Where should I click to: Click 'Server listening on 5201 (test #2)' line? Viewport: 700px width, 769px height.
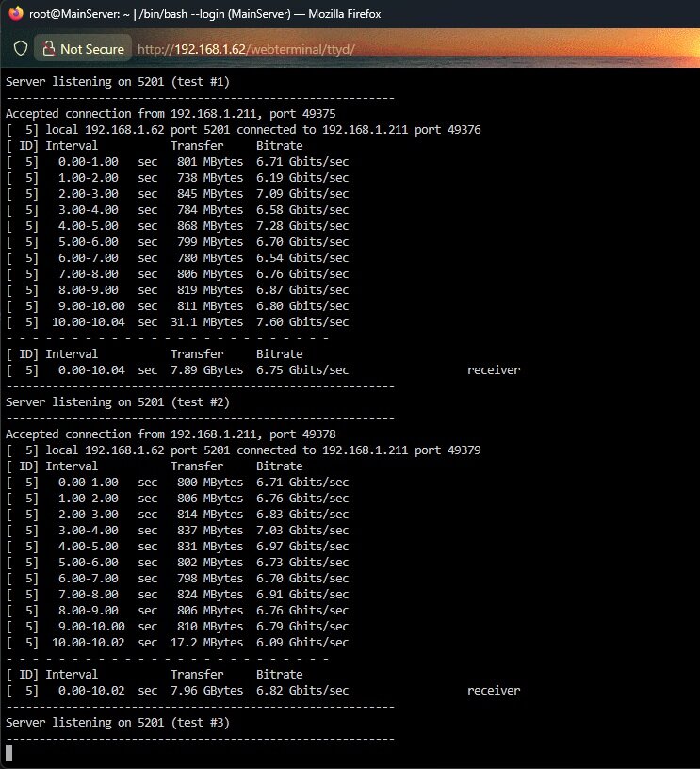(x=118, y=402)
